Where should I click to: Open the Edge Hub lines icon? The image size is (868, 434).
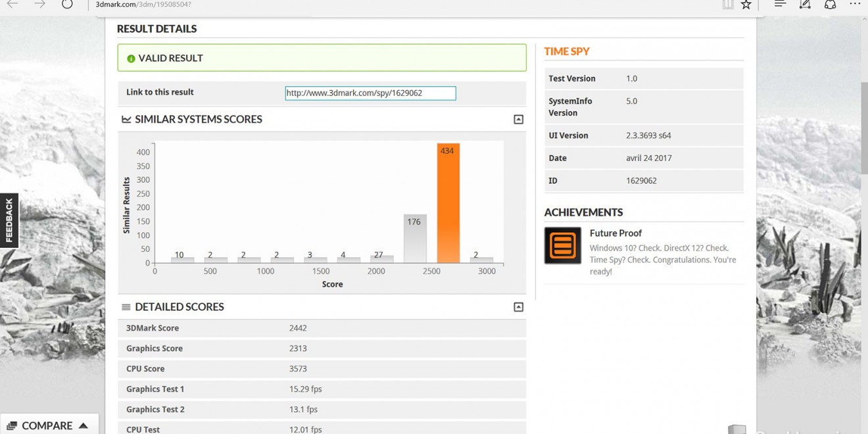[x=780, y=4]
